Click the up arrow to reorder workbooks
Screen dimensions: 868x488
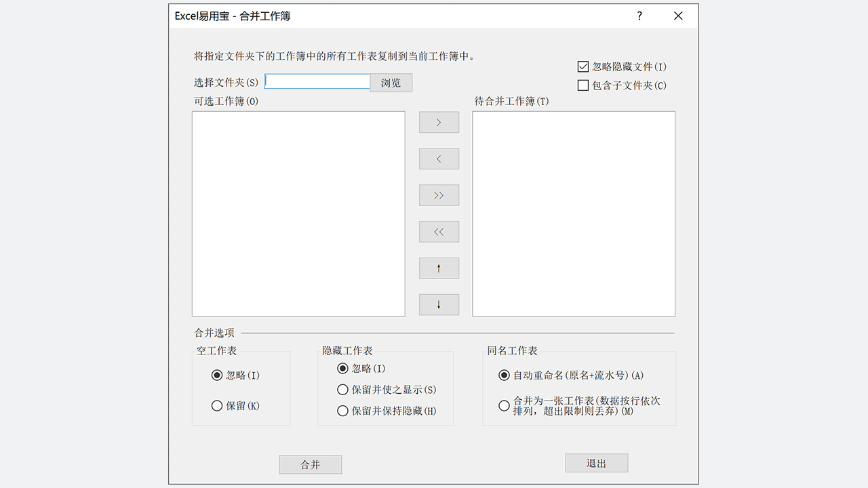439,268
